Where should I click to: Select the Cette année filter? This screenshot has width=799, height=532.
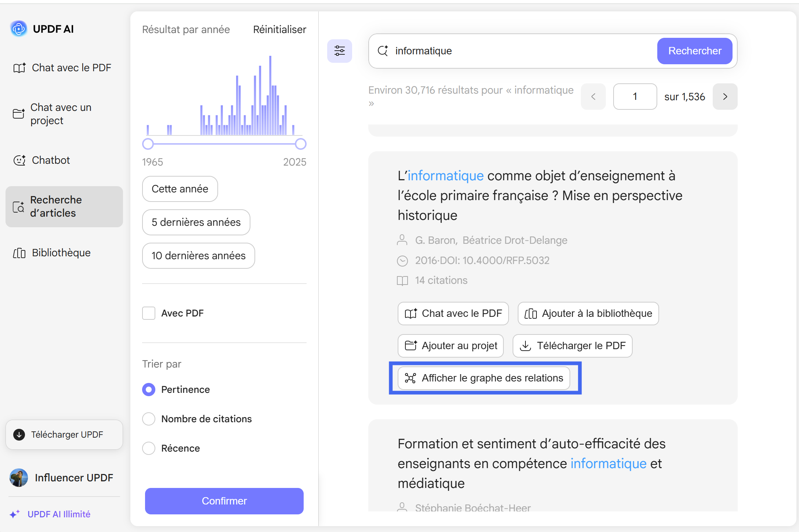pos(180,189)
